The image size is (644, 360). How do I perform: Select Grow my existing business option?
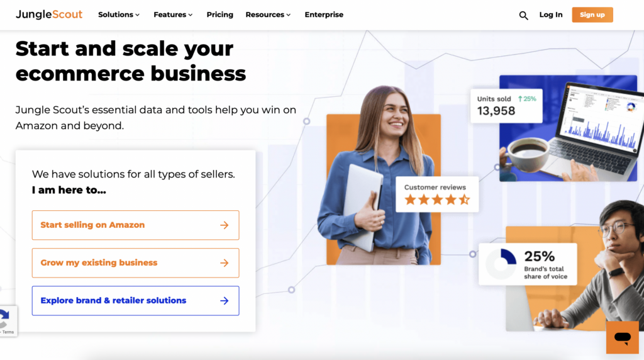pyautogui.click(x=136, y=263)
